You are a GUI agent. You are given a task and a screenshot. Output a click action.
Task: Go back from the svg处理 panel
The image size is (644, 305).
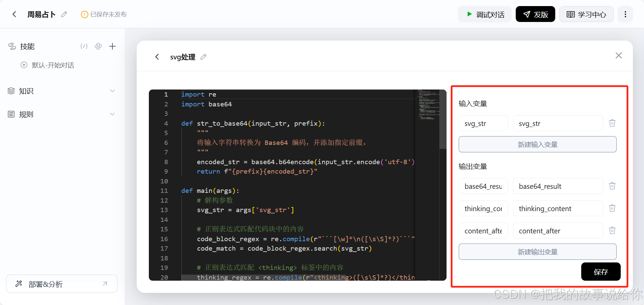tap(157, 57)
